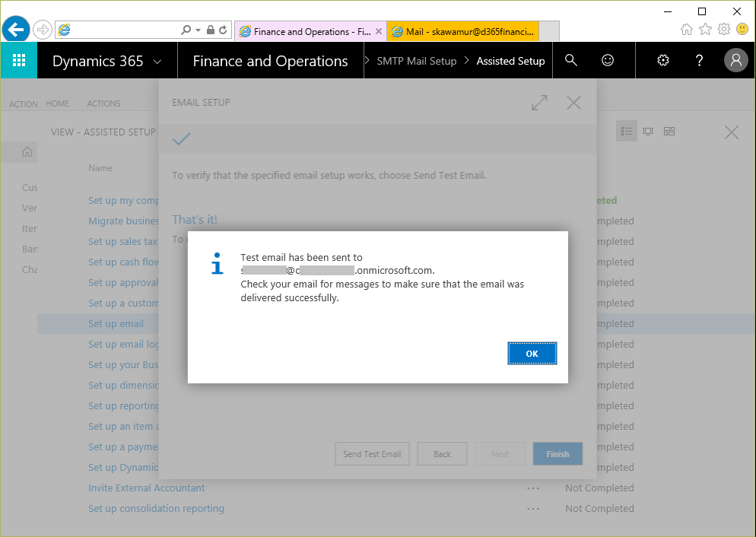The height and width of the screenshot is (537, 756).
Task: Click the Dynamics feedback smiley icon
Action: click(x=608, y=60)
